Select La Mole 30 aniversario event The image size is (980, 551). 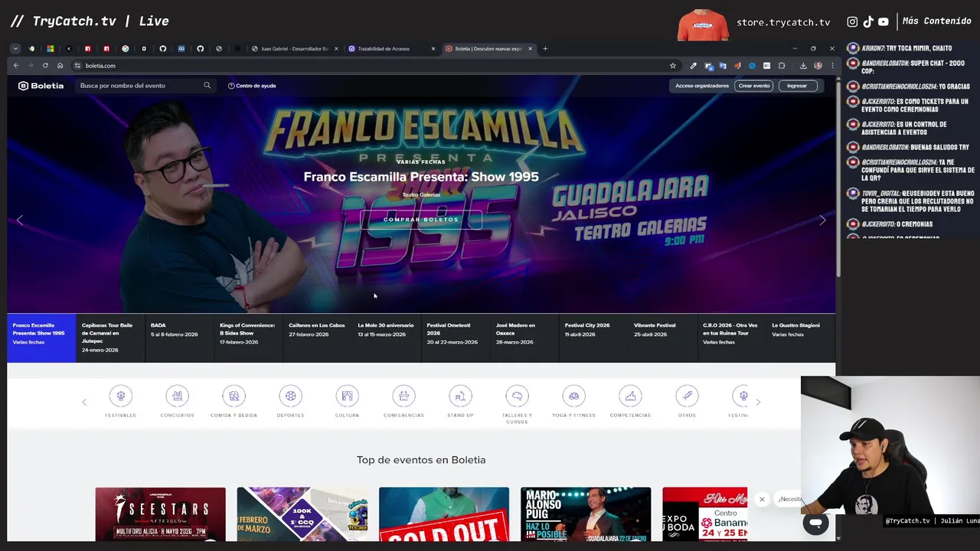point(386,337)
